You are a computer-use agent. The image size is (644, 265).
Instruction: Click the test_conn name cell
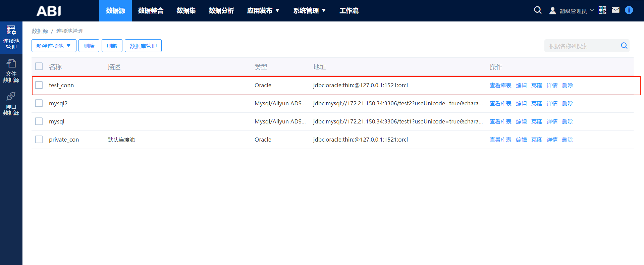point(61,85)
